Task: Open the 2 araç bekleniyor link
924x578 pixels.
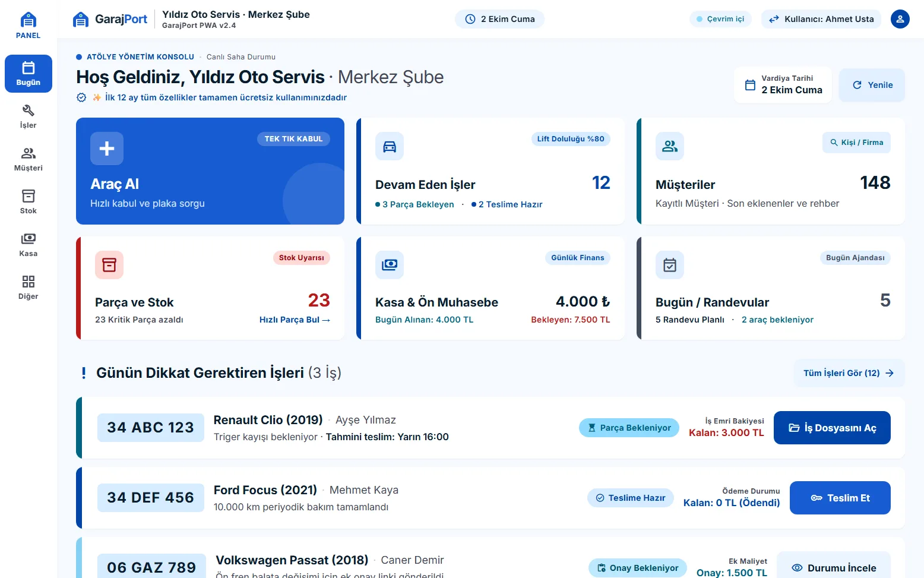Action: (777, 320)
